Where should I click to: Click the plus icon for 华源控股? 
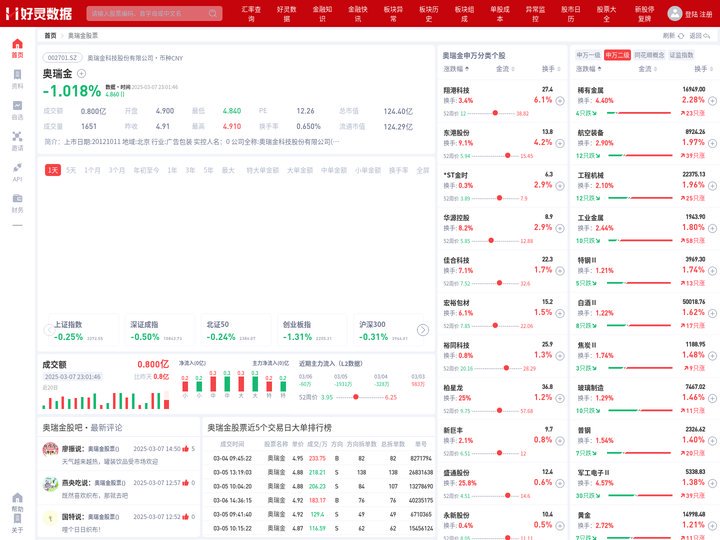(560, 228)
